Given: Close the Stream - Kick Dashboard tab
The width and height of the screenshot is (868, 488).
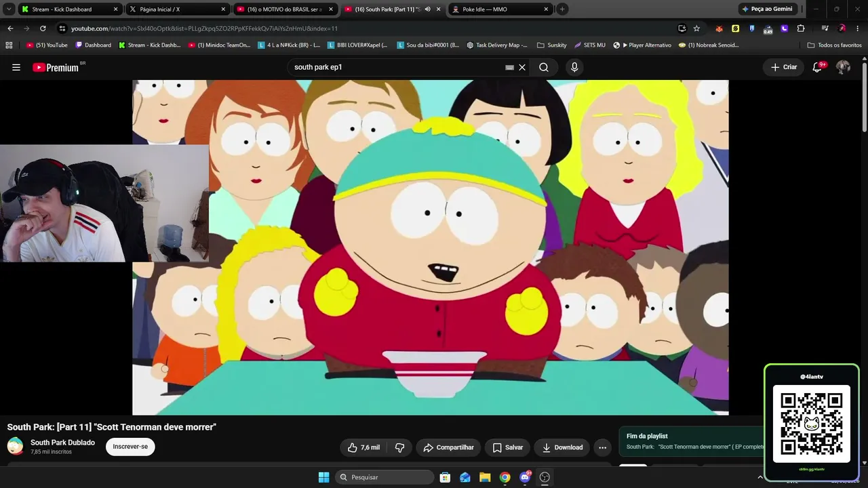Looking at the screenshot, I should [116, 9].
